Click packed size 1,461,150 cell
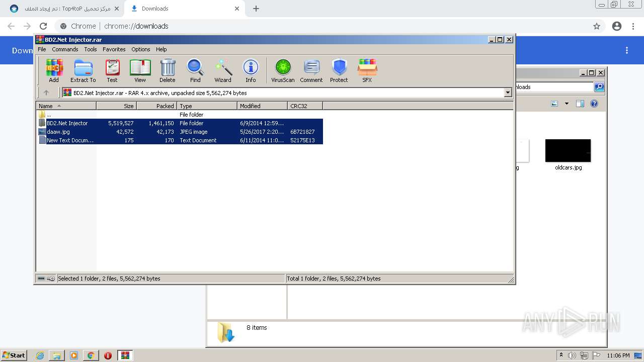Image resolution: width=644 pixels, height=362 pixels. coord(161,123)
